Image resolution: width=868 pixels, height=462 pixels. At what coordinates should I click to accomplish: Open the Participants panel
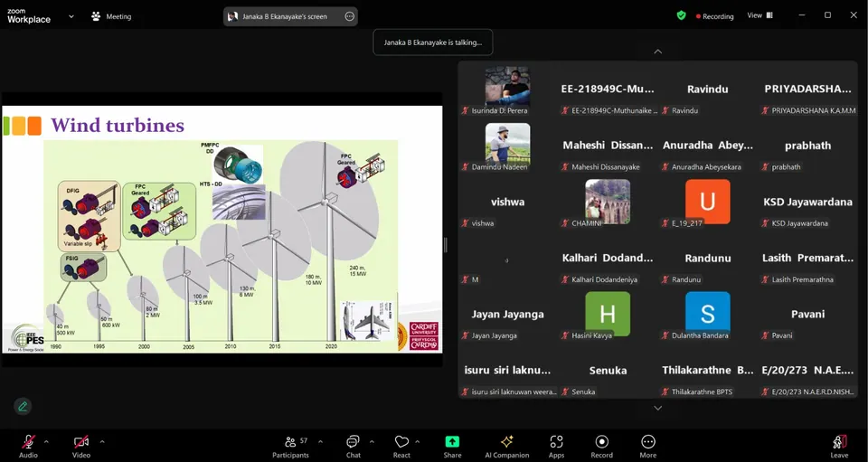point(290,446)
